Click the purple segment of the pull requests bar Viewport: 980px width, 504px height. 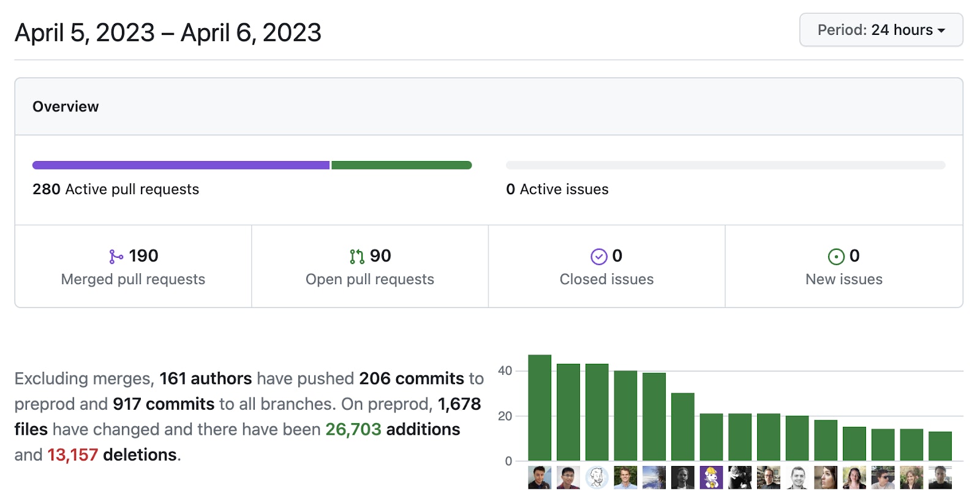pyautogui.click(x=181, y=165)
